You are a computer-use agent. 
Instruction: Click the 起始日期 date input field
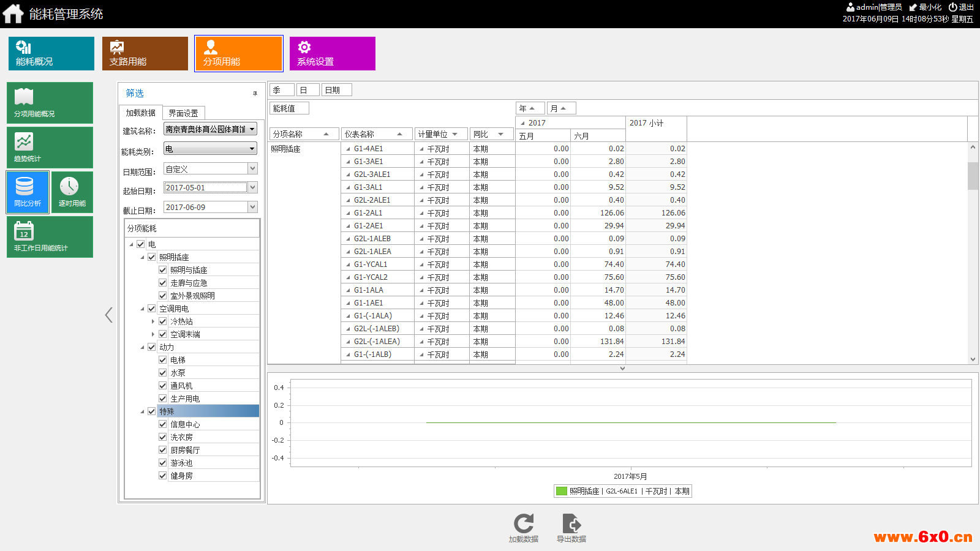point(205,188)
